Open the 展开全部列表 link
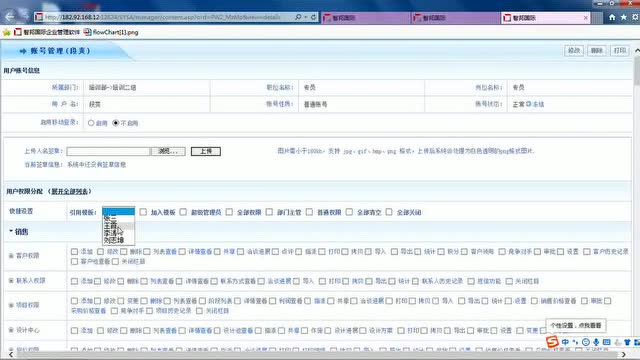The height and width of the screenshot is (360, 640). tap(69, 191)
